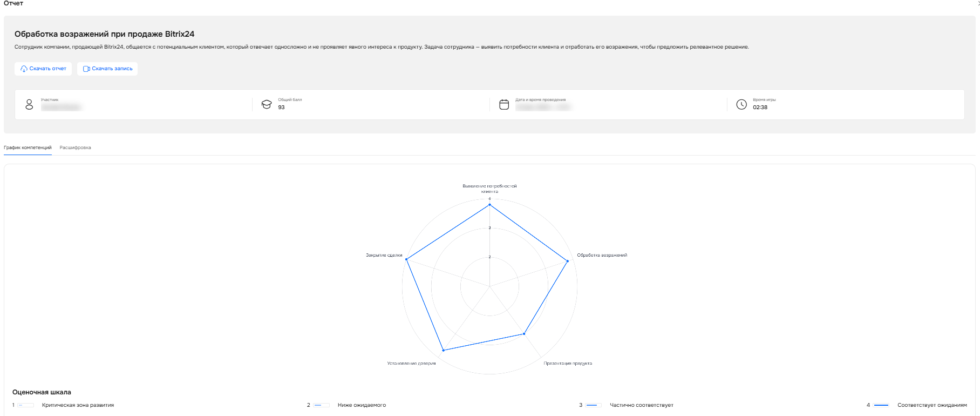Click heading Обработка возражений при продаже Bitrix24
This screenshot has height=416, width=980.
[x=104, y=34]
